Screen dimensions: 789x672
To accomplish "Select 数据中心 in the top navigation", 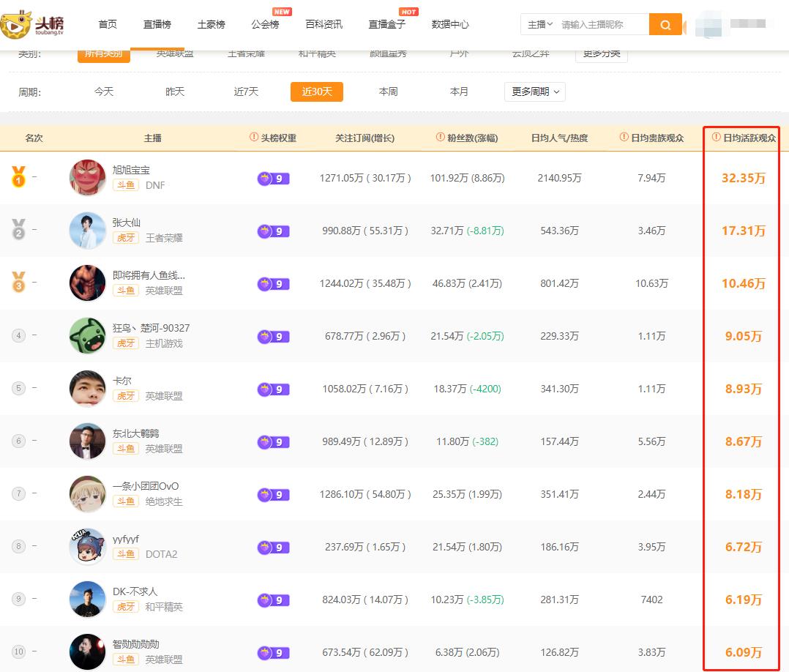I will click(x=451, y=24).
